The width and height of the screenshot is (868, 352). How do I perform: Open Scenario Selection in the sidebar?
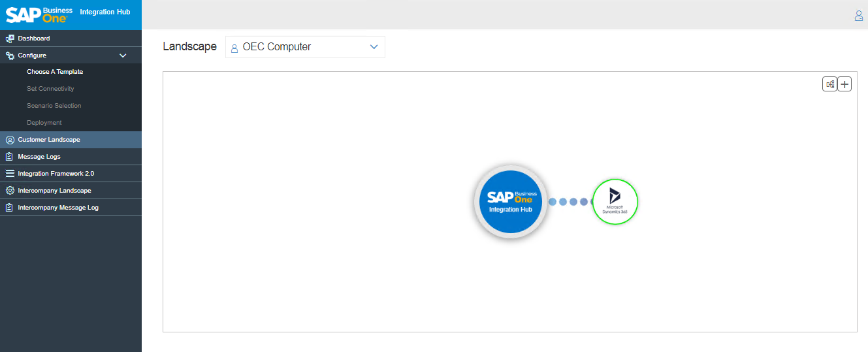(x=54, y=106)
